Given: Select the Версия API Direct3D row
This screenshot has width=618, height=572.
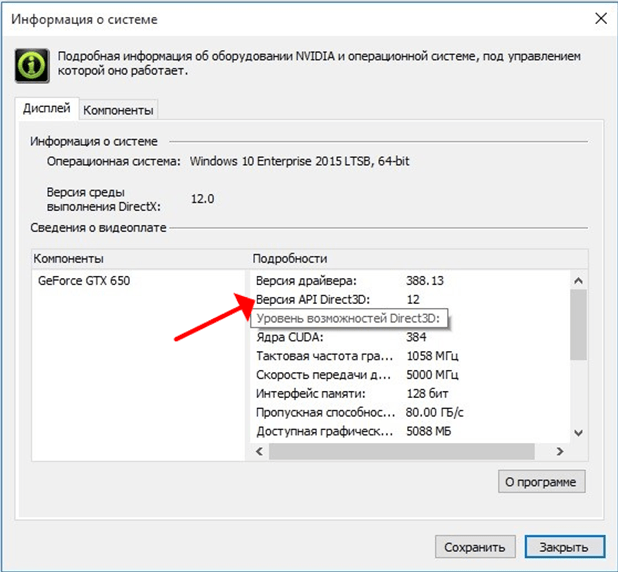Looking at the screenshot, I should pyautogui.click(x=410, y=300).
